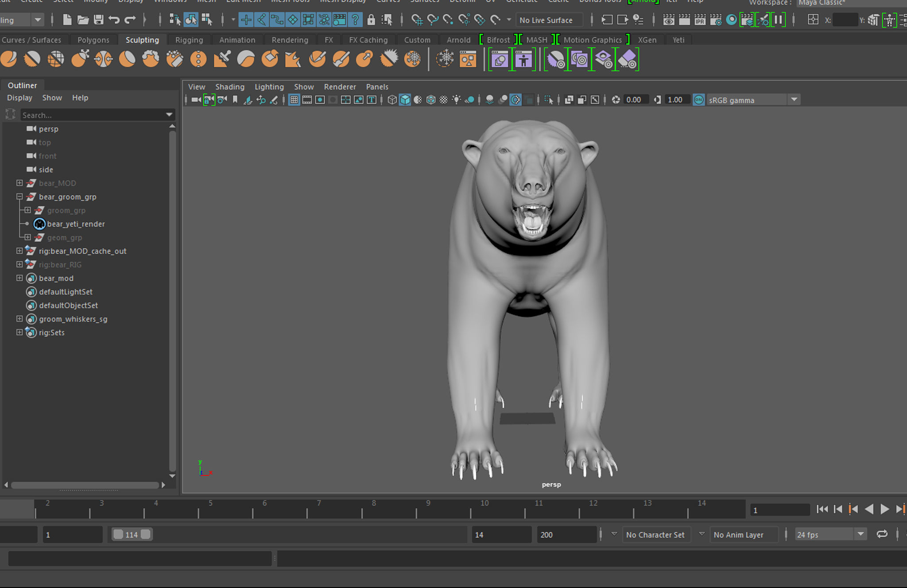Toggle the viewport resolution gate
Screen dimensions: 907x588
(320, 100)
